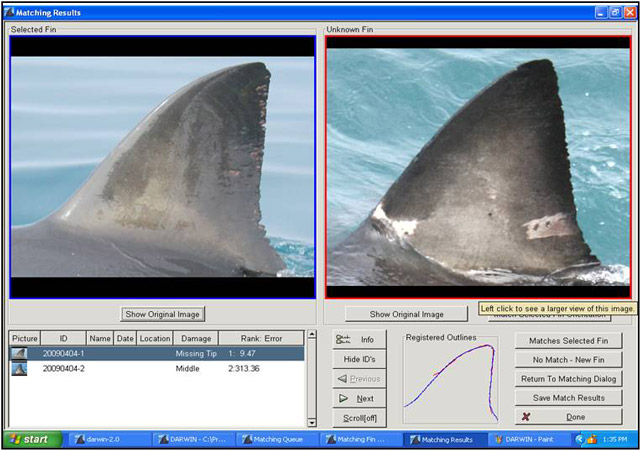
Task: Select fin thumbnail for 20090404-1
Action: (20, 353)
